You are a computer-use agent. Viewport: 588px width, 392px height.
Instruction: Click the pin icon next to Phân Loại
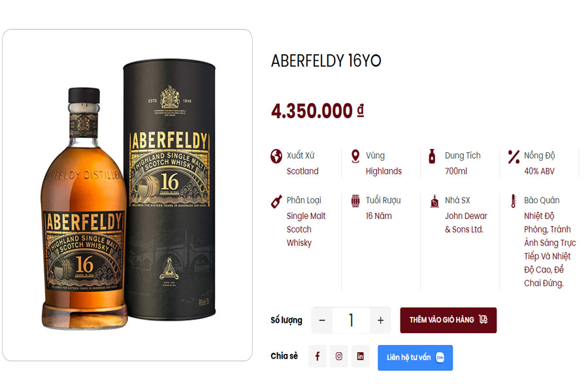(275, 201)
